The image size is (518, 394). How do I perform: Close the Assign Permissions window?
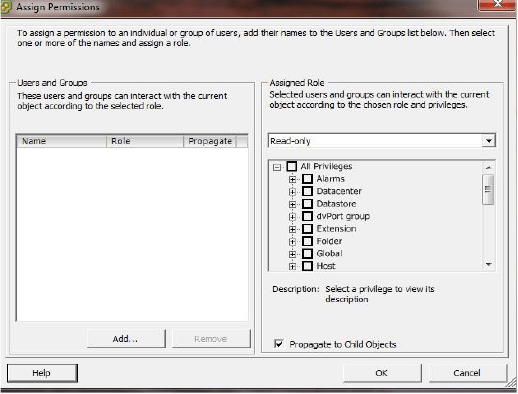click(x=497, y=4)
